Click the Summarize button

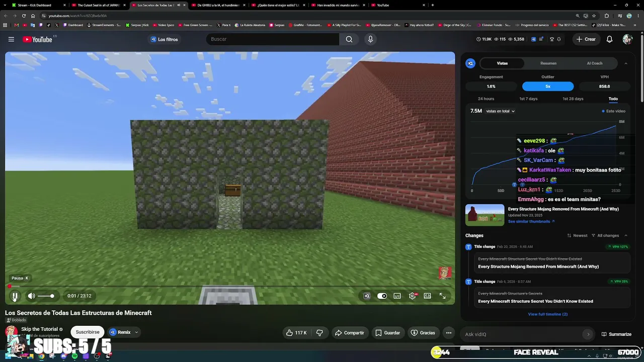(x=616, y=334)
